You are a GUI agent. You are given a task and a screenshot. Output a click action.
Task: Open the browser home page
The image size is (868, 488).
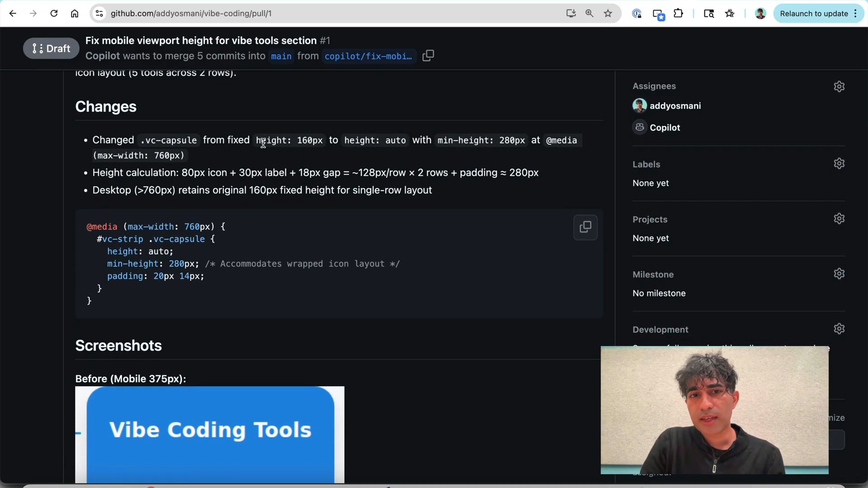(x=75, y=14)
